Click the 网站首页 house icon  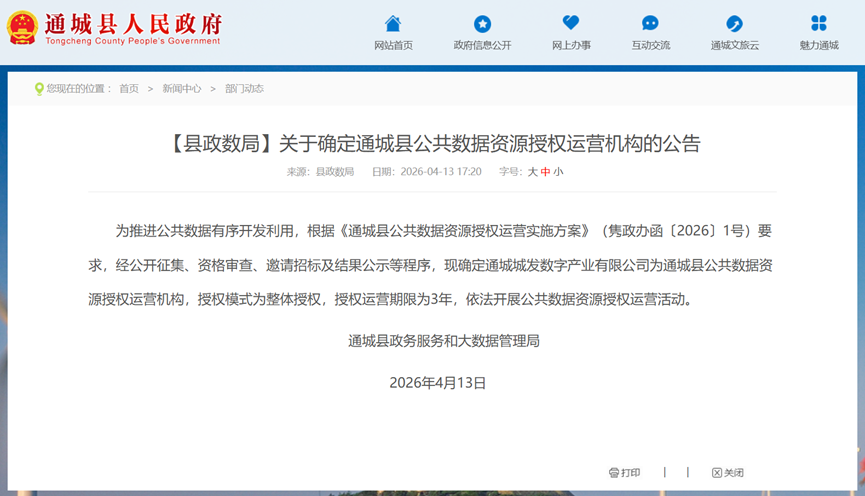[393, 23]
